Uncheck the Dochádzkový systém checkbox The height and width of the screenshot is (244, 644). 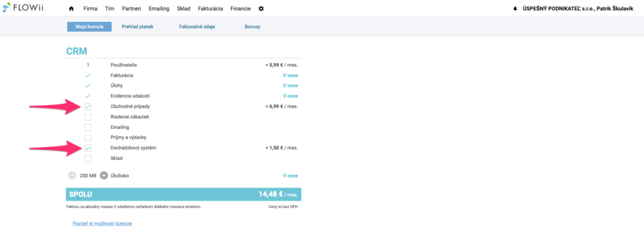tap(88, 148)
